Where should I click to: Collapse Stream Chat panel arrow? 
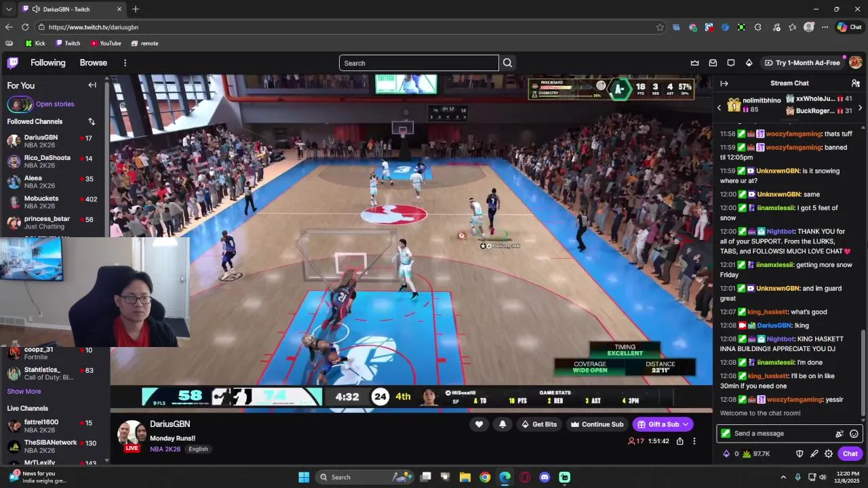[724, 83]
